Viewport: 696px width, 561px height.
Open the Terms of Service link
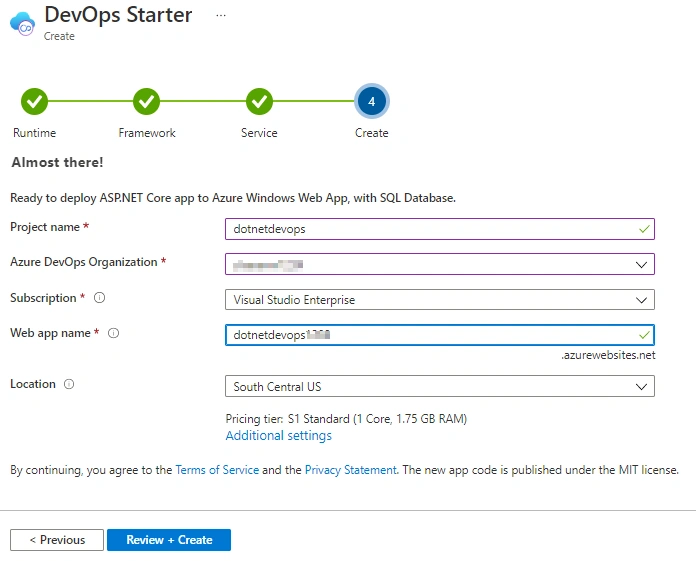click(x=217, y=470)
